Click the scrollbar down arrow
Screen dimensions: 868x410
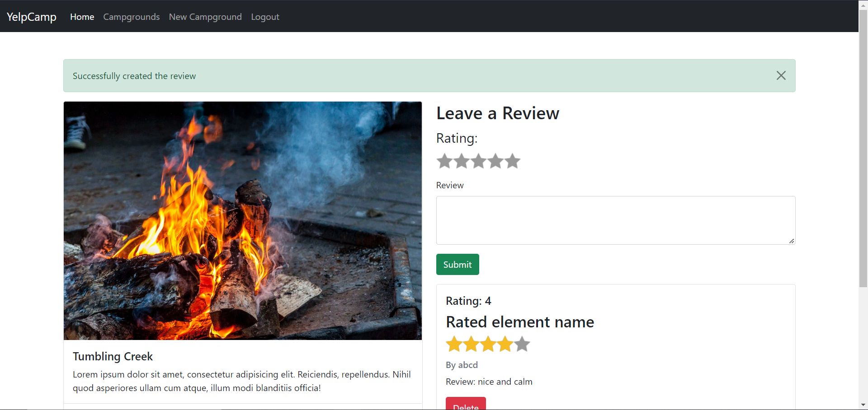point(863,405)
